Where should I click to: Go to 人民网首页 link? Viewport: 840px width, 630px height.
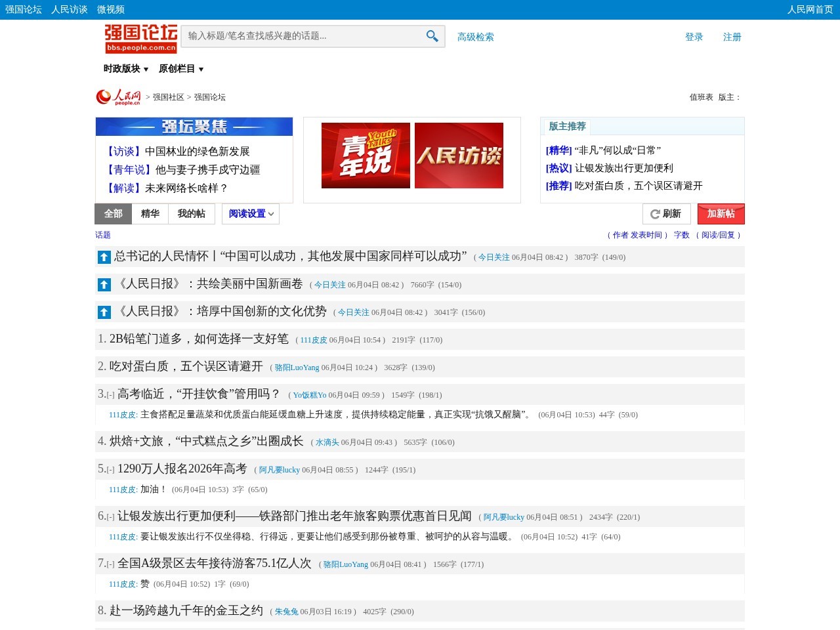click(810, 9)
